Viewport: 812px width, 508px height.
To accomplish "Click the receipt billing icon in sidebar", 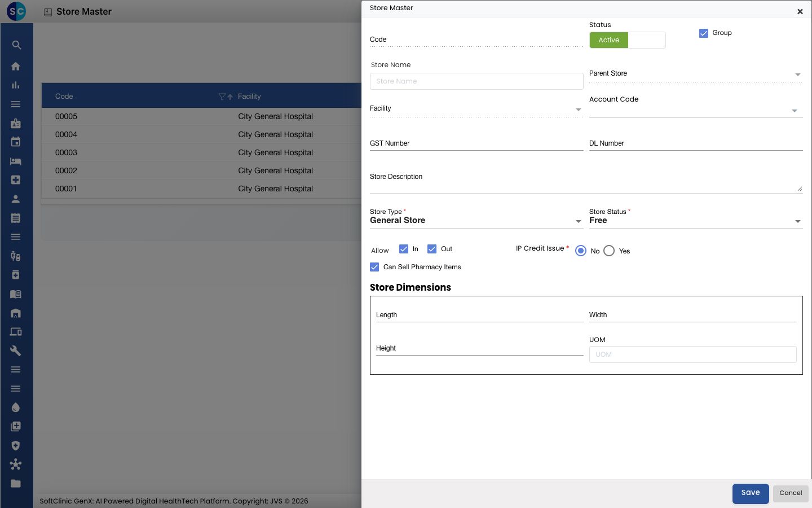I will tap(16, 218).
